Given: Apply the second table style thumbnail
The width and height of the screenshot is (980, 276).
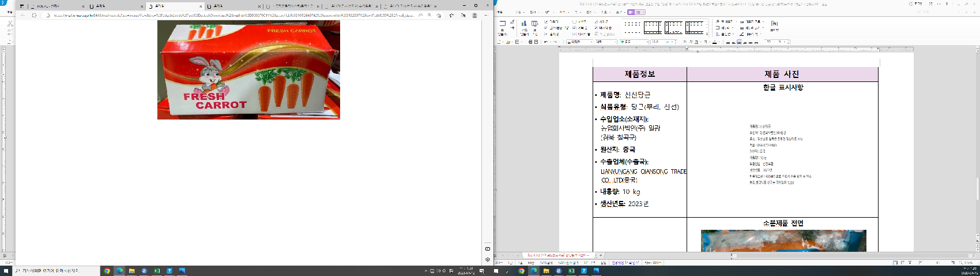Looking at the screenshot, I should (x=653, y=28).
